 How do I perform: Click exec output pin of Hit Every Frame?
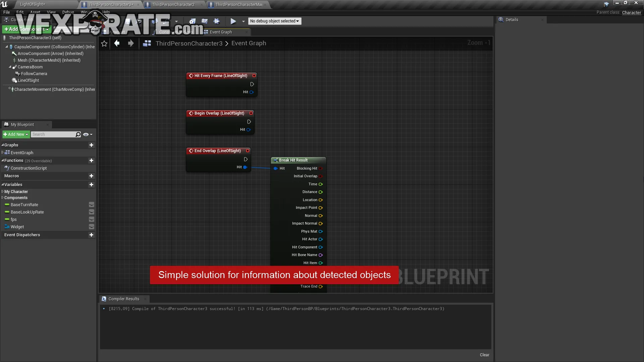pos(252,84)
